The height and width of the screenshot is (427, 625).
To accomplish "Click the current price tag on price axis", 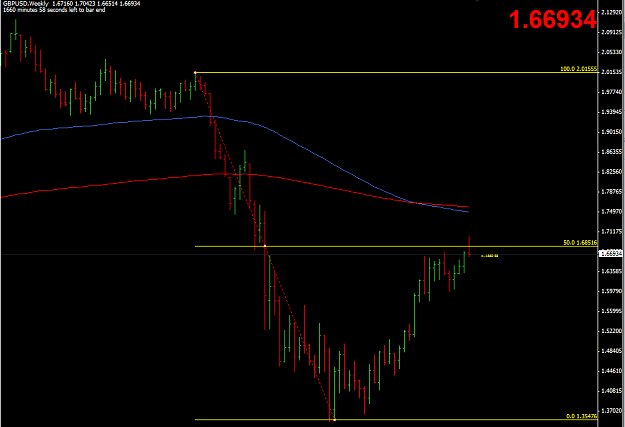I will 611,253.
